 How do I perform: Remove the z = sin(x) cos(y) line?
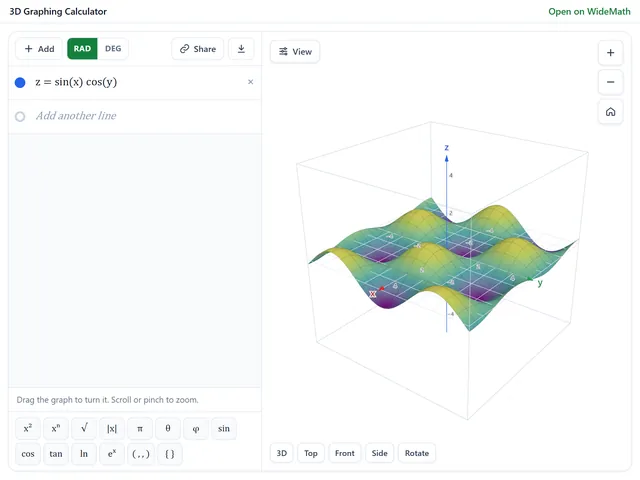click(251, 82)
